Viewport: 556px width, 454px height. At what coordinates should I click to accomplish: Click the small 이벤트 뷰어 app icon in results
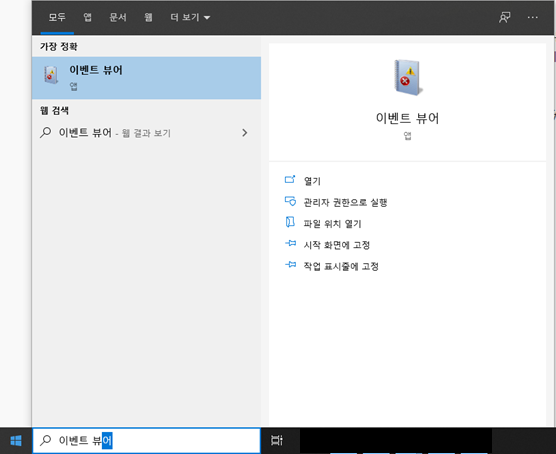pyautogui.click(x=51, y=74)
